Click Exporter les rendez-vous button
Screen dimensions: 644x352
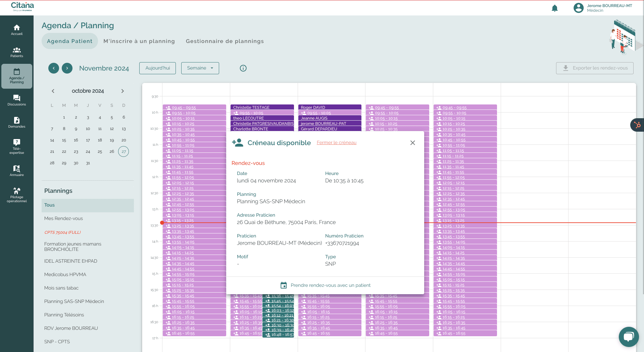(x=595, y=68)
